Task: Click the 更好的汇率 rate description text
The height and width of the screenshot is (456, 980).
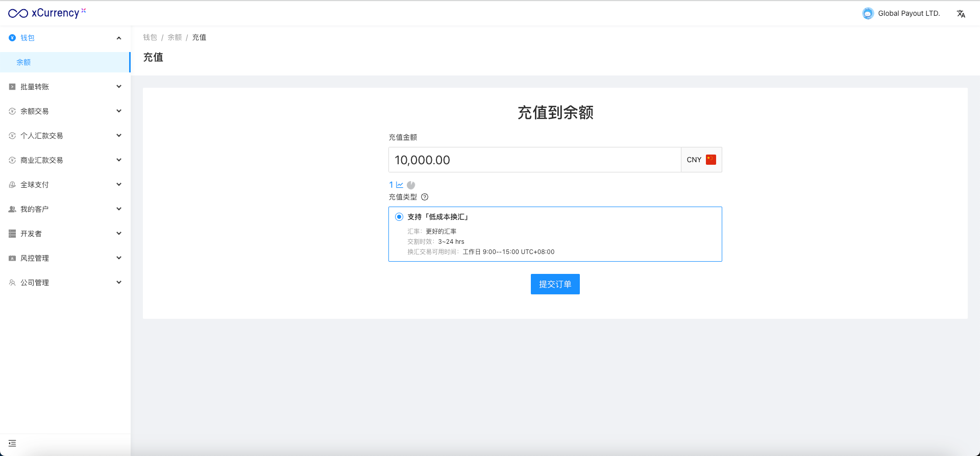Action: 442,232
